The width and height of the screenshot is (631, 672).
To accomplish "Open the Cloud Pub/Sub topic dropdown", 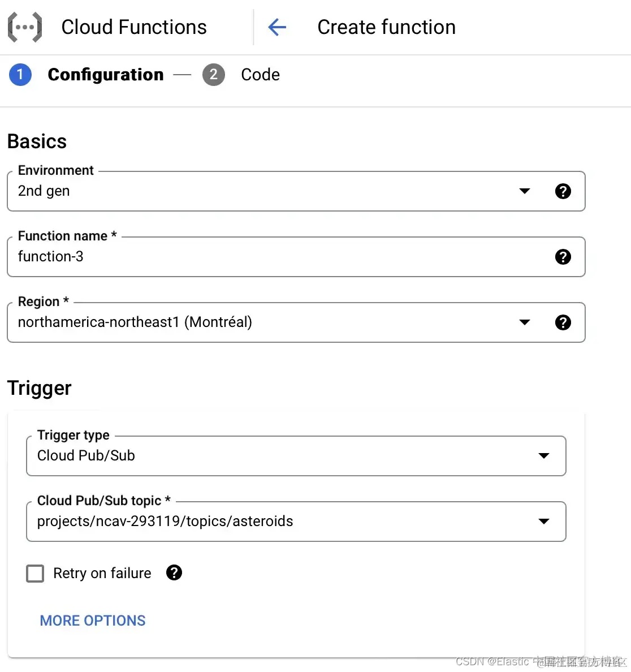I will point(544,522).
